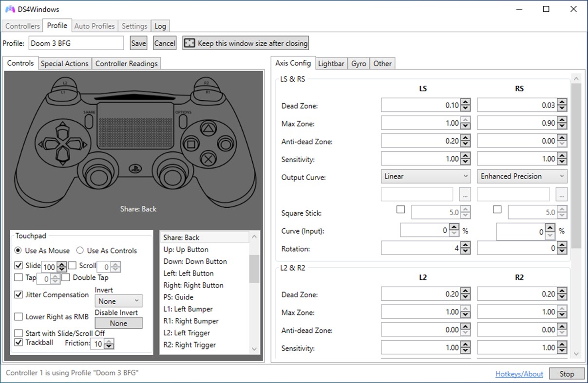Open the Invert dropdown set to None

pyautogui.click(x=118, y=301)
